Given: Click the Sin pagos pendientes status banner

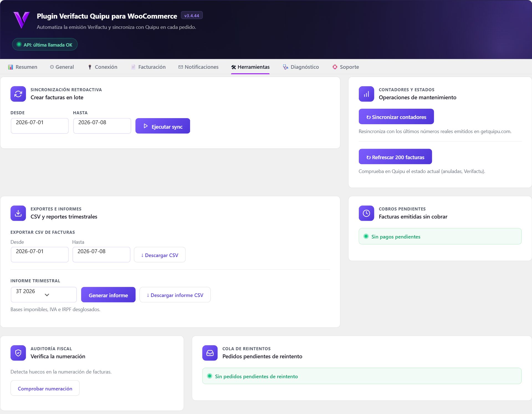Looking at the screenshot, I should click(x=440, y=236).
